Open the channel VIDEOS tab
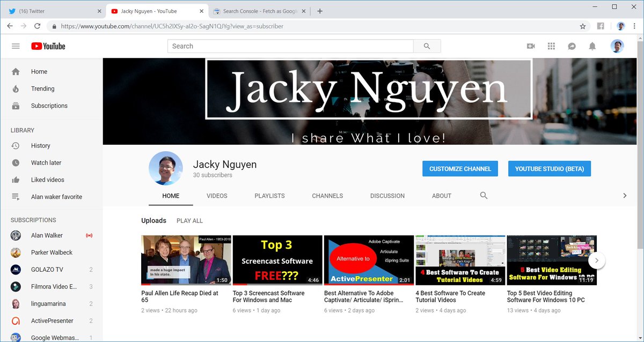Image resolution: width=644 pixels, height=342 pixels. (217, 196)
